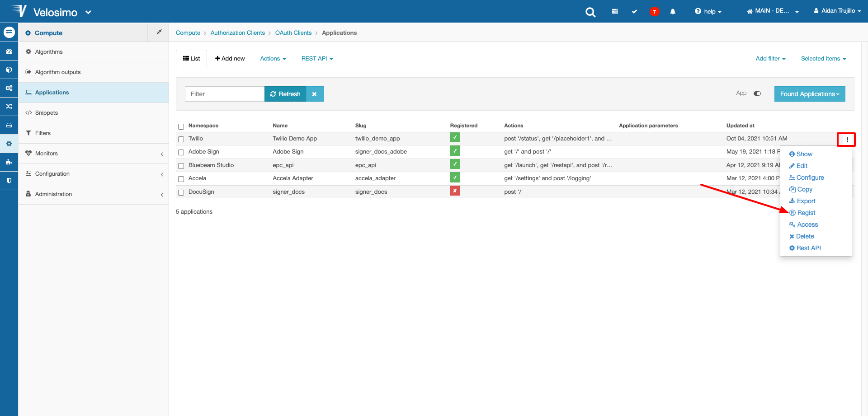The image size is (868, 416).
Task: Tick the checkbox for the Bluebeam Studio row
Action: pos(181,166)
